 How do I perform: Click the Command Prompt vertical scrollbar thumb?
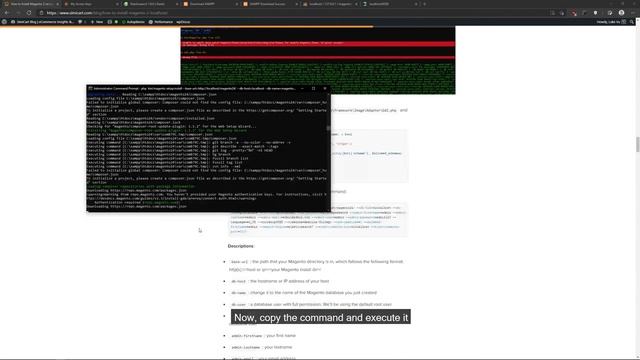click(x=329, y=128)
